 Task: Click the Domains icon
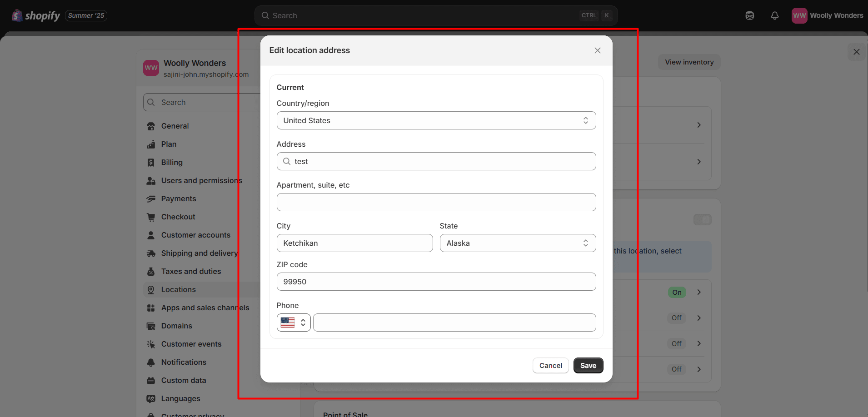pyautogui.click(x=151, y=326)
